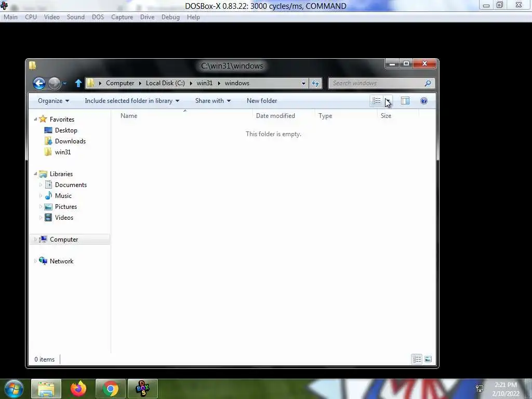The height and width of the screenshot is (399, 532).
Task: Open DOSBox-X Help menu
Action: [193, 17]
